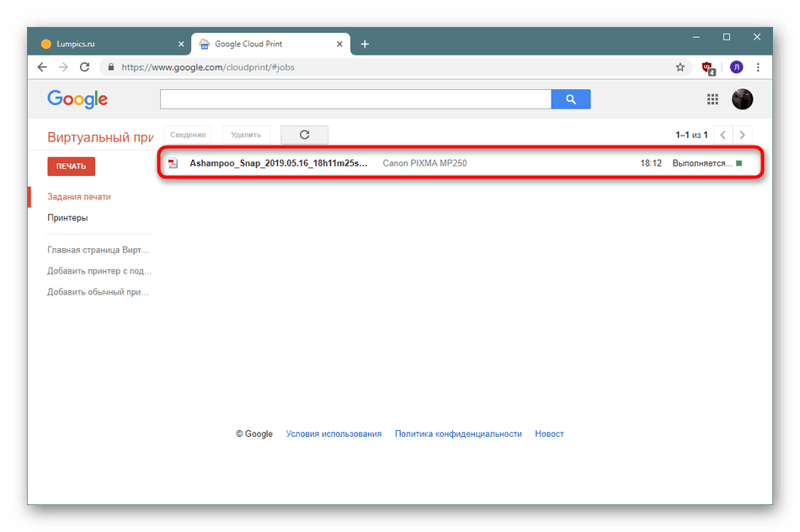Go back with the browser back arrow
This screenshot has height=532, width=800.
[42, 66]
